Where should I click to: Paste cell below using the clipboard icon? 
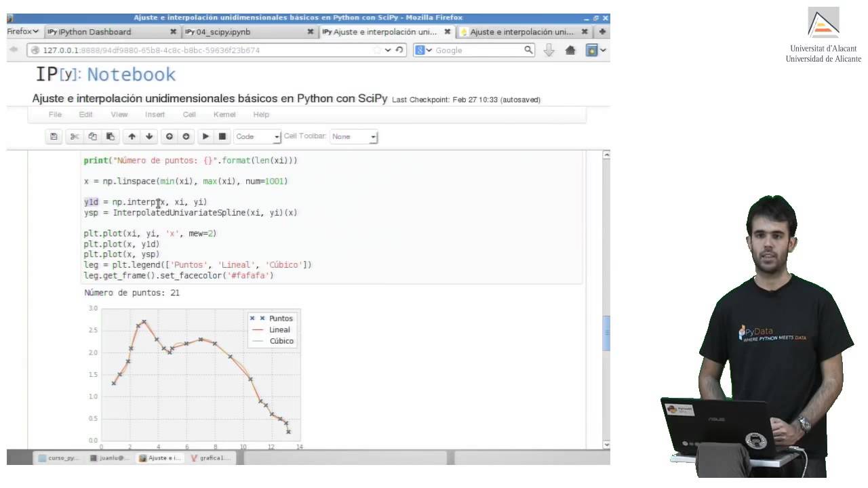(110, 136)
